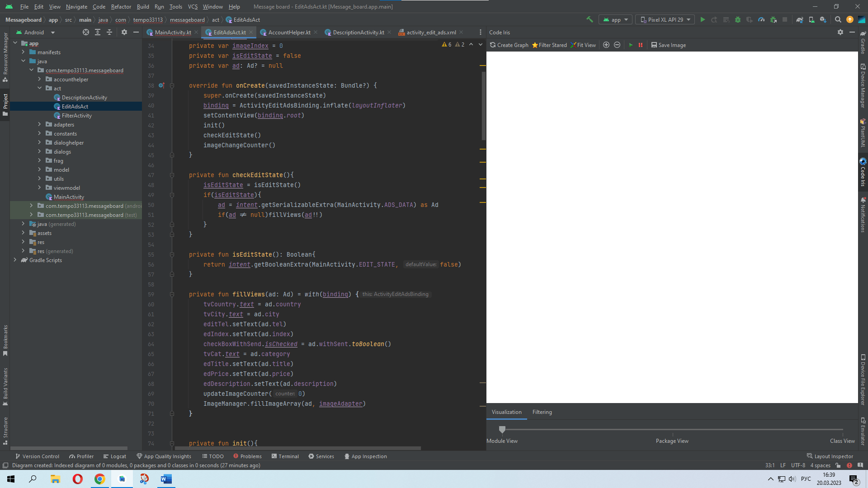This screenshot has width=868, height=488.
Task: Run the app using the green Run icon
Action: 703,20
